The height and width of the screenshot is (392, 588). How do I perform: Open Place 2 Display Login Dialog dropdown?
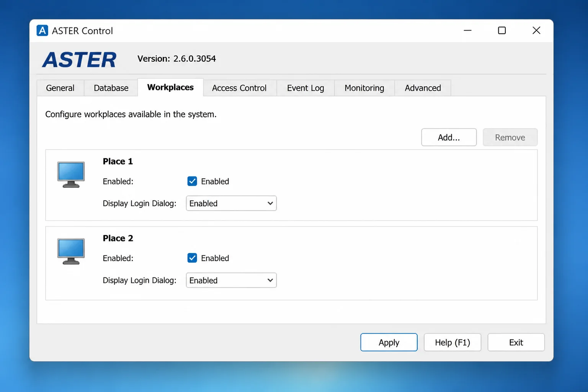(x=231, y=280)
